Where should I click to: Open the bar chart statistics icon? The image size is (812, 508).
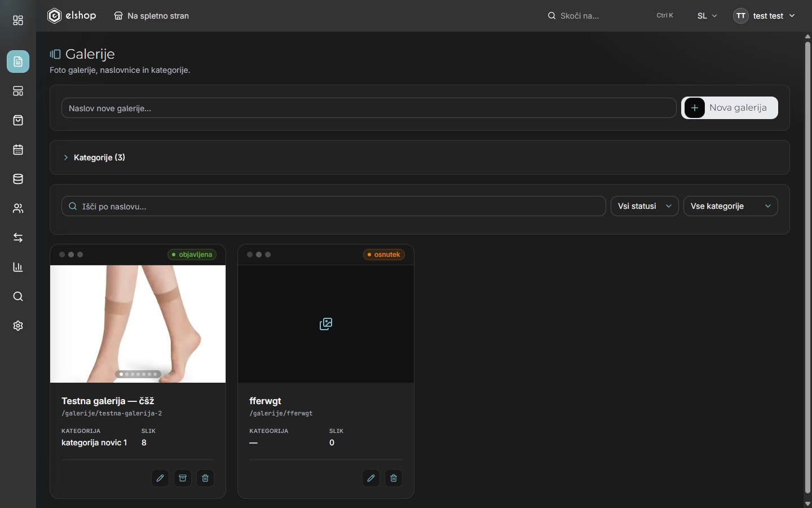pos(18,267)
